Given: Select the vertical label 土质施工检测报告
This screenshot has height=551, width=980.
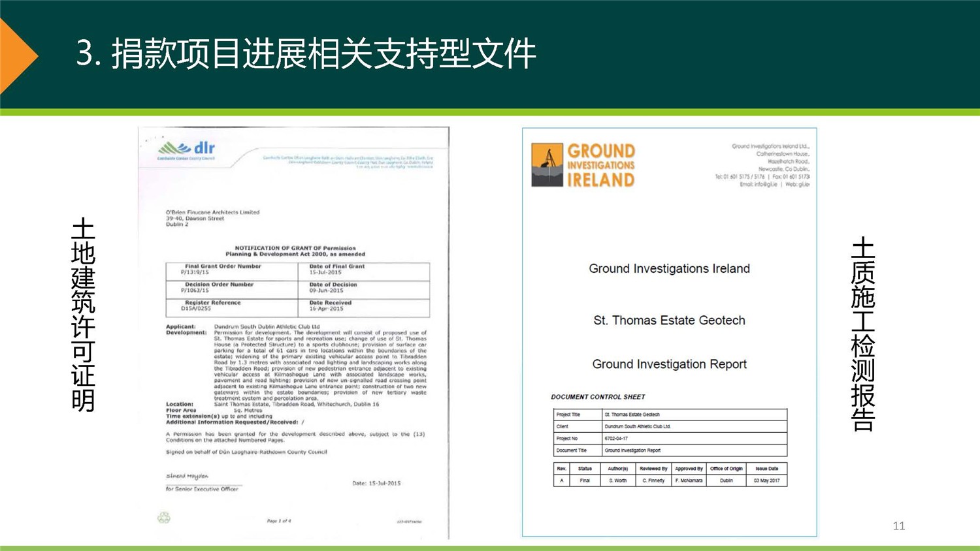Looking at the screenshot, I should tap(862, 334).
